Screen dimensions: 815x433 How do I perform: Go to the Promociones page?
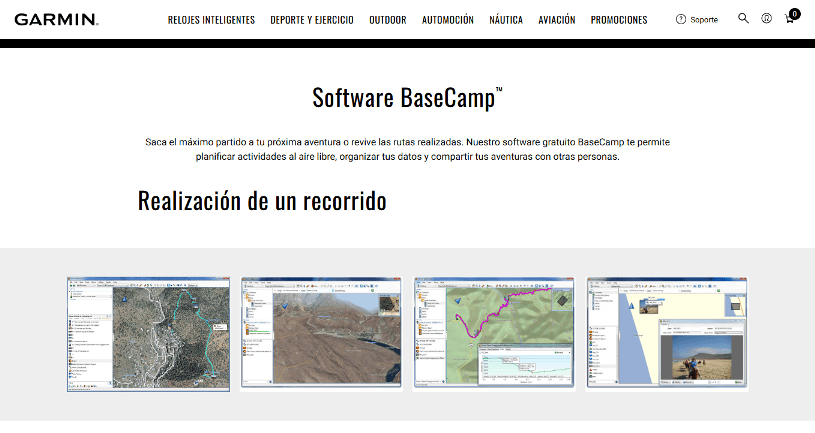tap(619, 20)
